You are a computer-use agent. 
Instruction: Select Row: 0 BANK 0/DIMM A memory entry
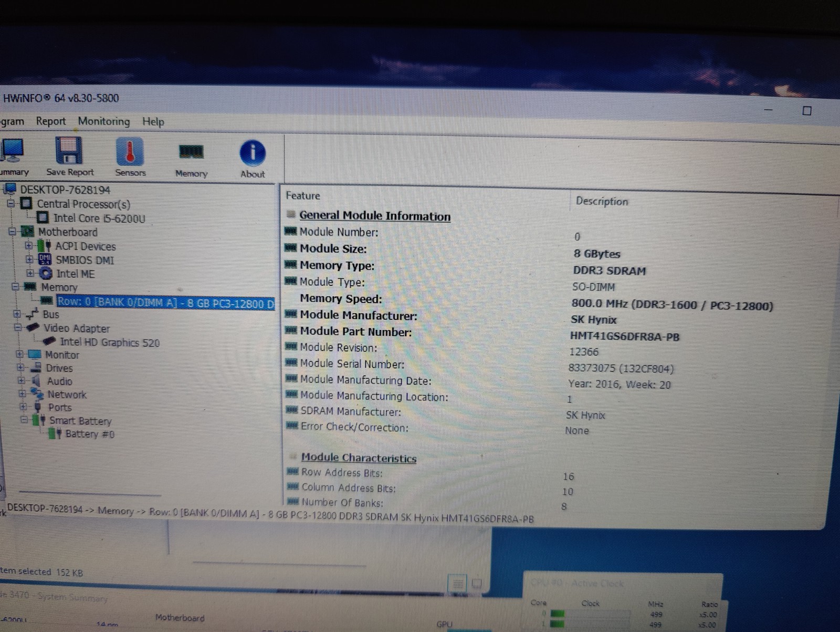pyautogui.click(x=165, y=302)
